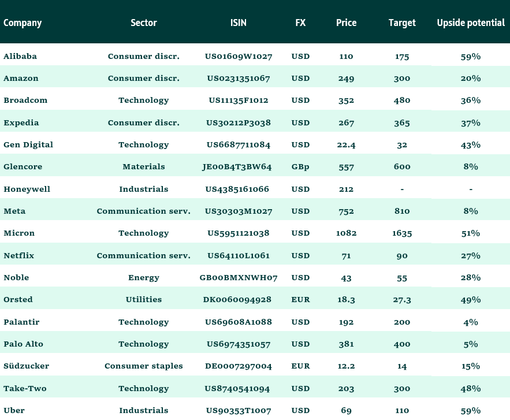Click Südzucker's price value 12.2

[347, 366]
